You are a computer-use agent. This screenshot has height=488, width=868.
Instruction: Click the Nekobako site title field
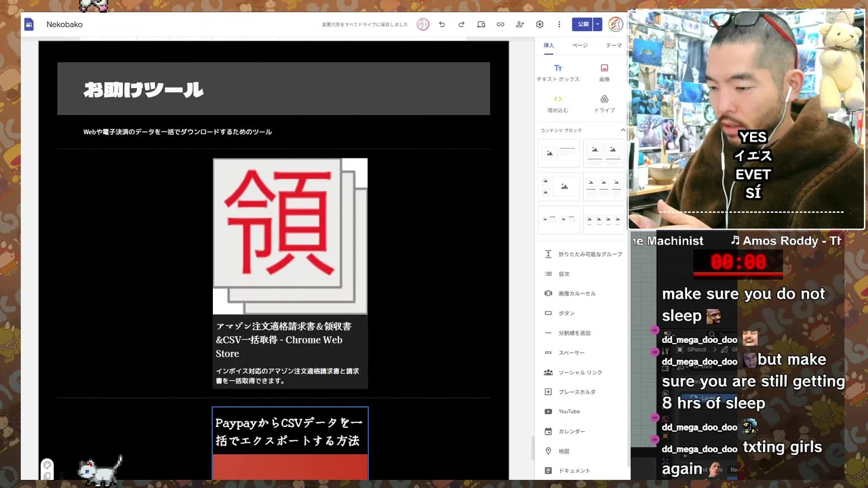pos(64,24)
